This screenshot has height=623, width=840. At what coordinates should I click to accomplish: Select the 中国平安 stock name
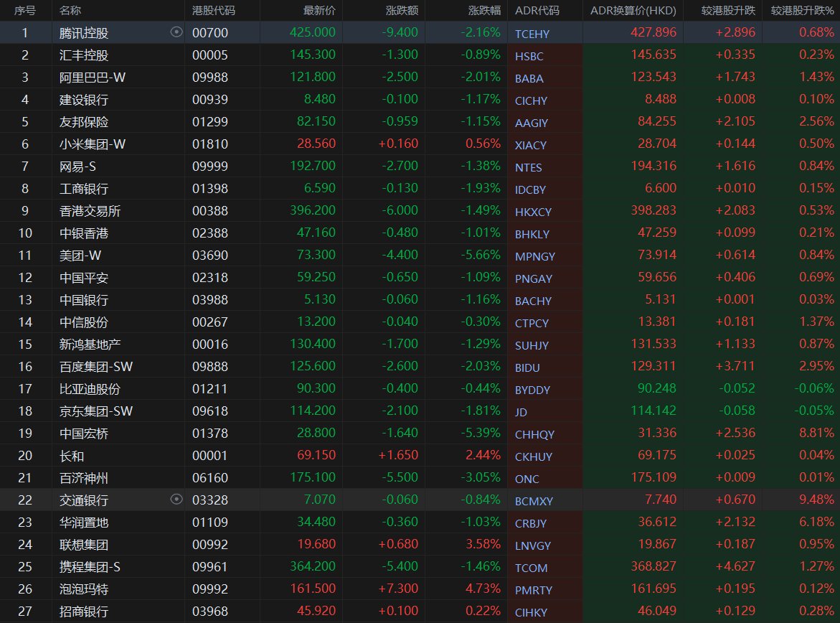84,278
